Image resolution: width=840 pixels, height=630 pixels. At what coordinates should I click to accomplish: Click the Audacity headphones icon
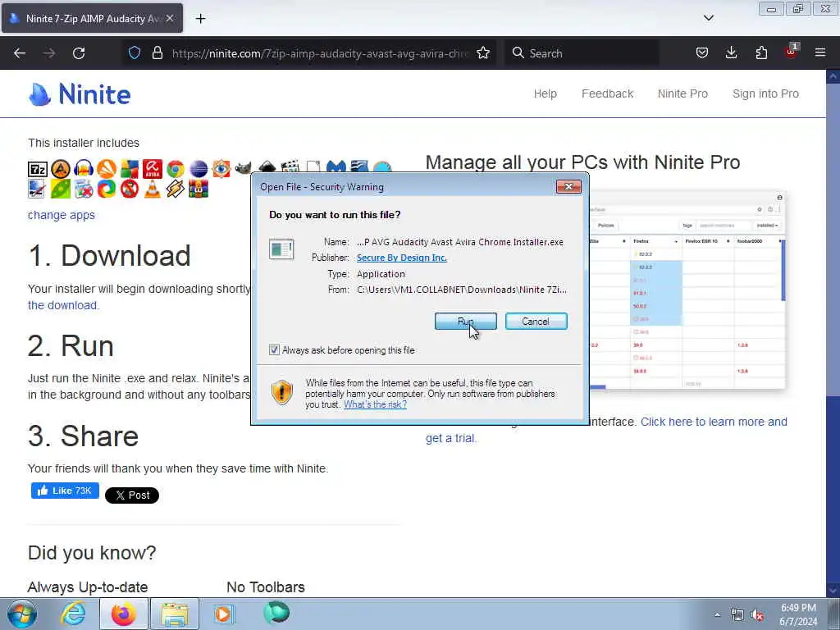click(84, 169)
